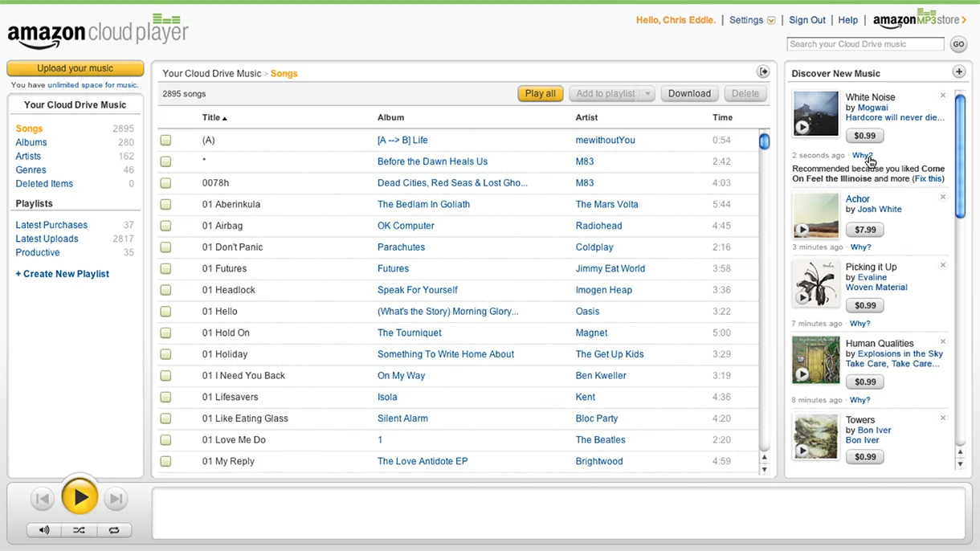Click the Play all button
This screenshot has width=980, height=551.
541,94
